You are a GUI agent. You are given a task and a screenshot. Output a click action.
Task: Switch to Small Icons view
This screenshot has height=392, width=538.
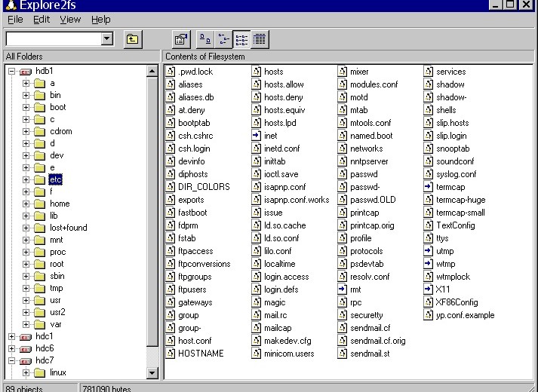point(223,39)
